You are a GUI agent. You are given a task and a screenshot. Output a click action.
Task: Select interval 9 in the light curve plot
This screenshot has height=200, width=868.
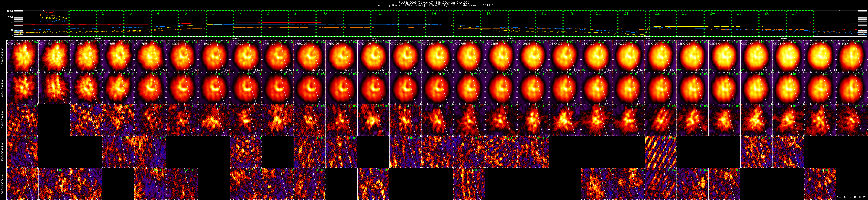tap(302, 24)
